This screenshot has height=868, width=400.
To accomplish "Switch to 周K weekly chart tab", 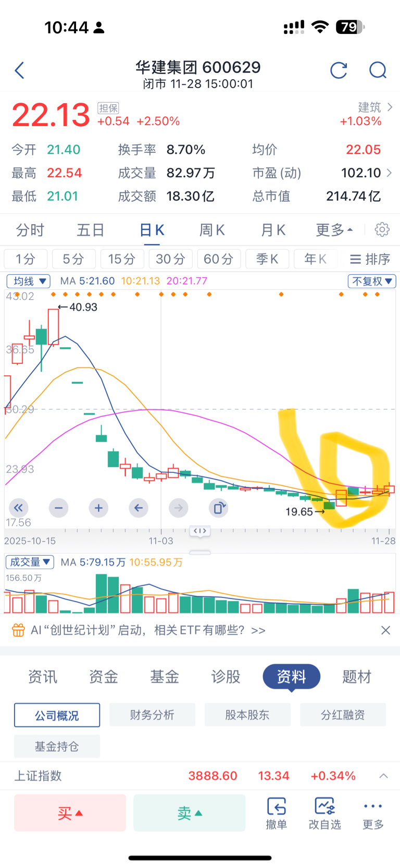I will point(212,230).
